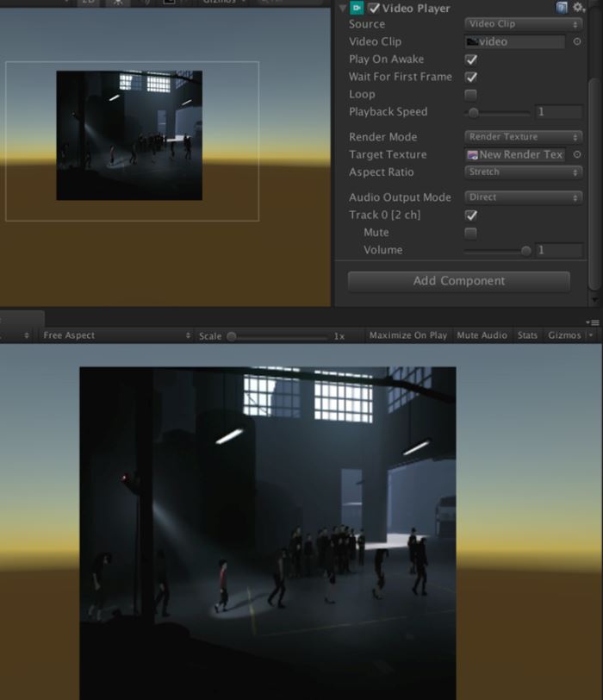
Task: Open the Render Mode dropdown
Action: pos(523,137)
